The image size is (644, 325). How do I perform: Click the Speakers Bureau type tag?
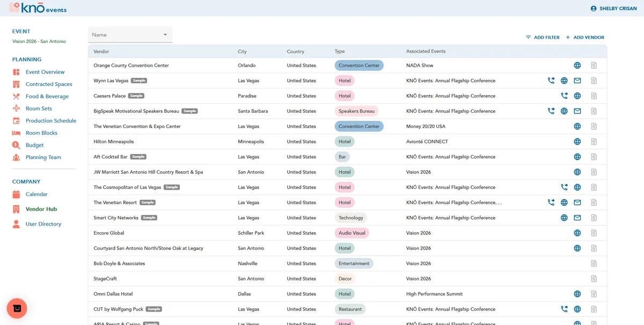(x=356, y=111)
